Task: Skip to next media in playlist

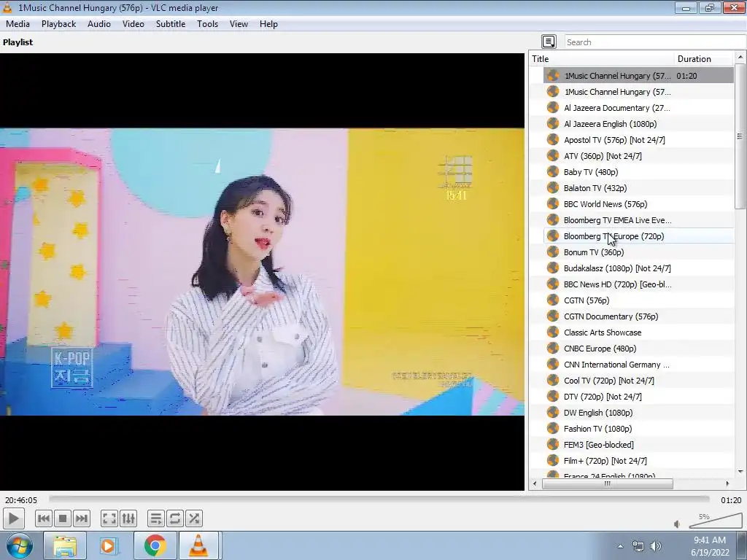Action: [82, 518]
